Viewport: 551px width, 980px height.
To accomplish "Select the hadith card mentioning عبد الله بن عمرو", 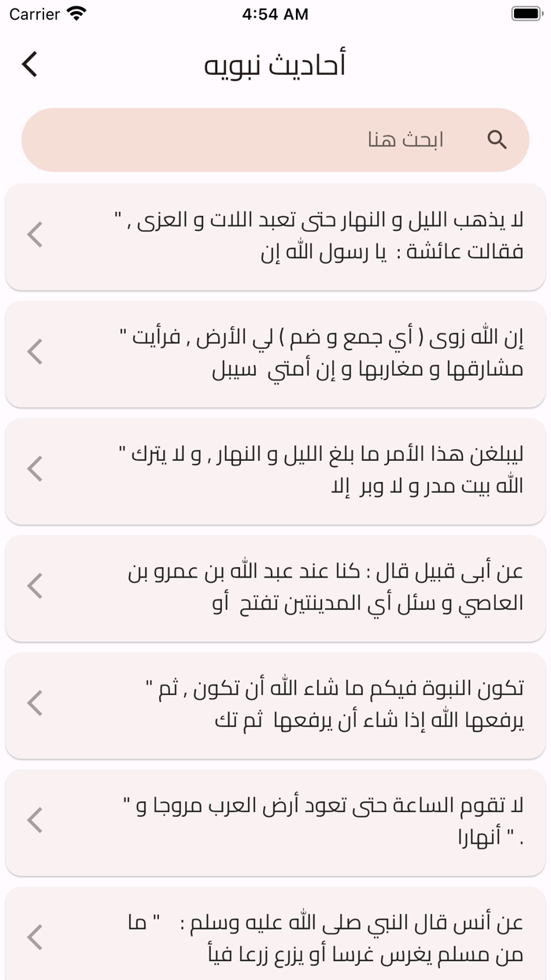I will click(275, 588).
